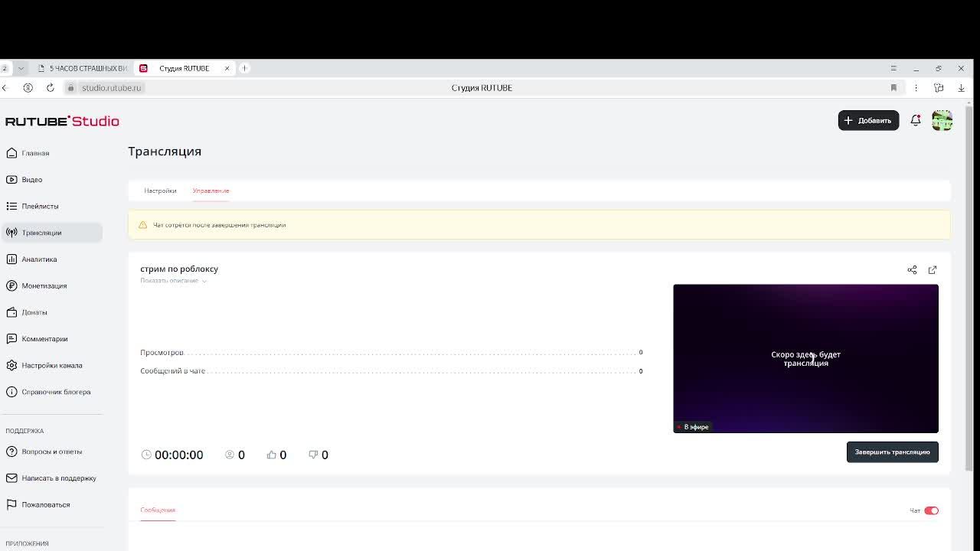Click the viewers count icon
This screenshot has width=980, height=551.
pyautogui.click(x=229, y=455)
